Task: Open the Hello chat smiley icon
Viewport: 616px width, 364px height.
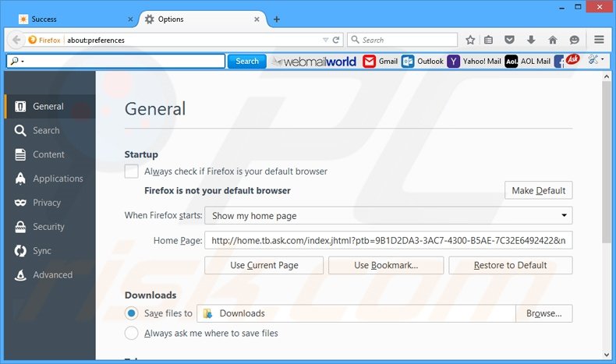Action: 575,40
